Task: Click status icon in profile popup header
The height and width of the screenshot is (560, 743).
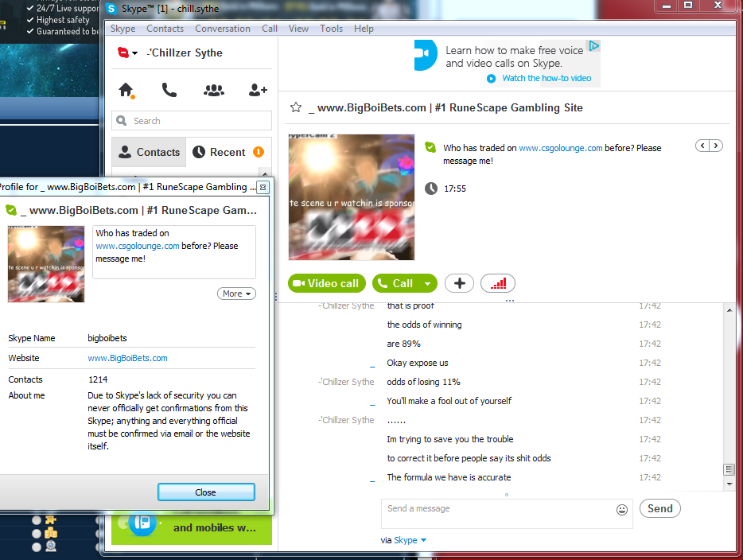Action: coord(11,210)
